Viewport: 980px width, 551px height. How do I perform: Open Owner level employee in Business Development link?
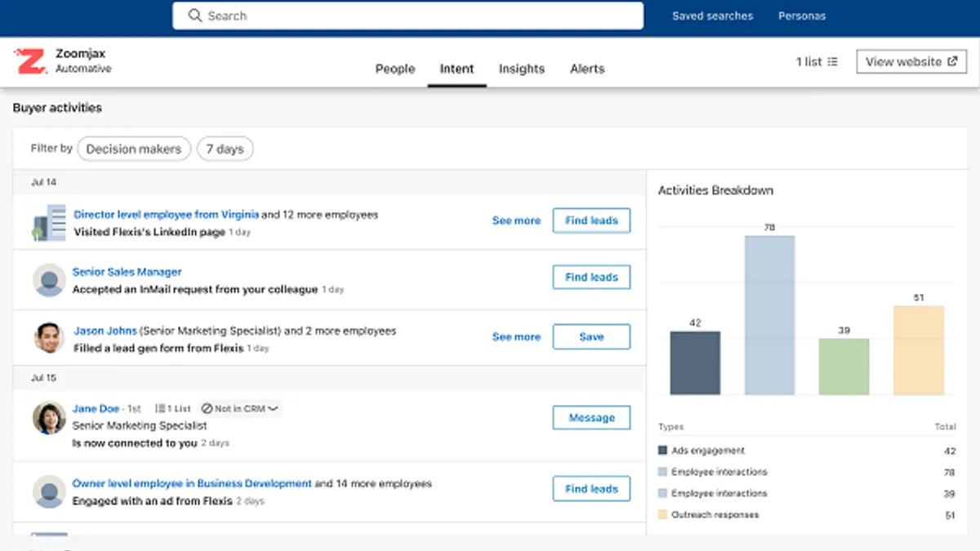[x=192, y=483]
